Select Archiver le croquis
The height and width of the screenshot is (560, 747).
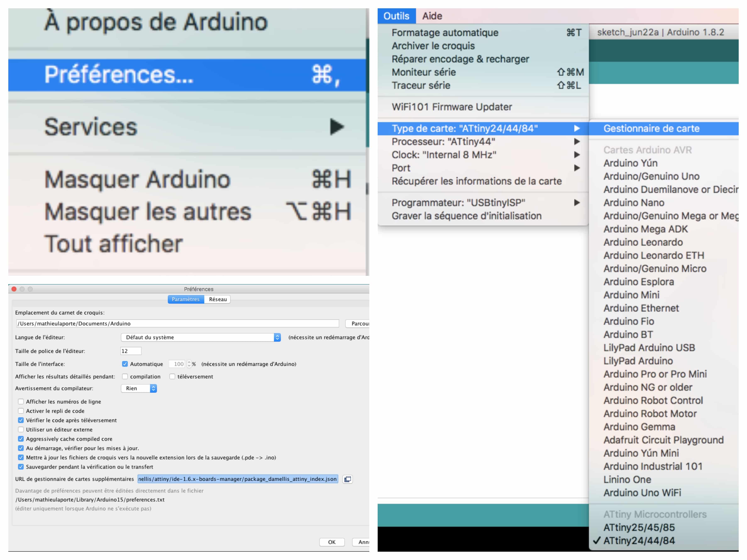[483, 46]
